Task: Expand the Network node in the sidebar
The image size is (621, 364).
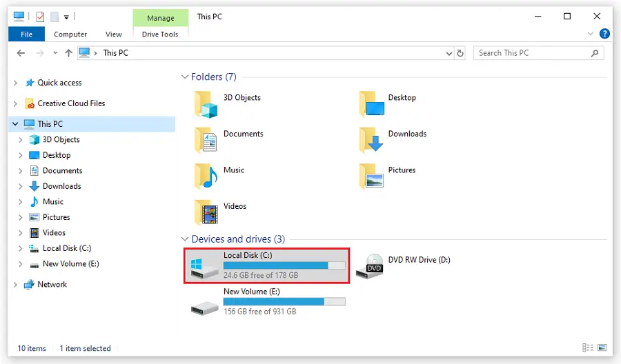Action: (x=15, y=284)
